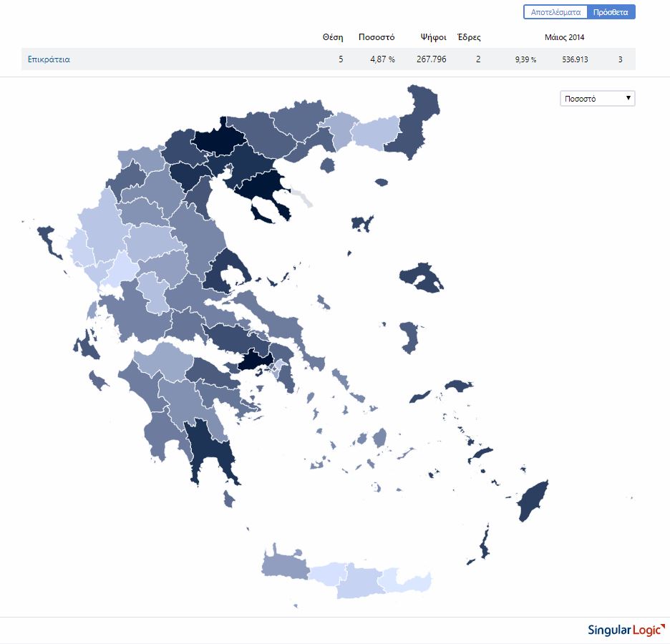
Task: Click the Ψήφοι column header
Action: tap(434, 37)
